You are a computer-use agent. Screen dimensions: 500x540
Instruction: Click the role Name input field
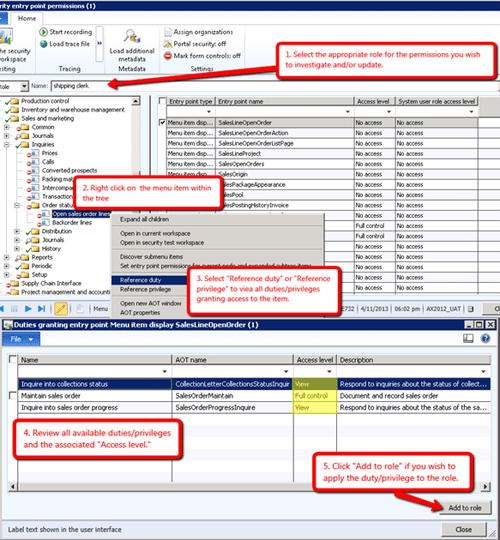(274, 86)
